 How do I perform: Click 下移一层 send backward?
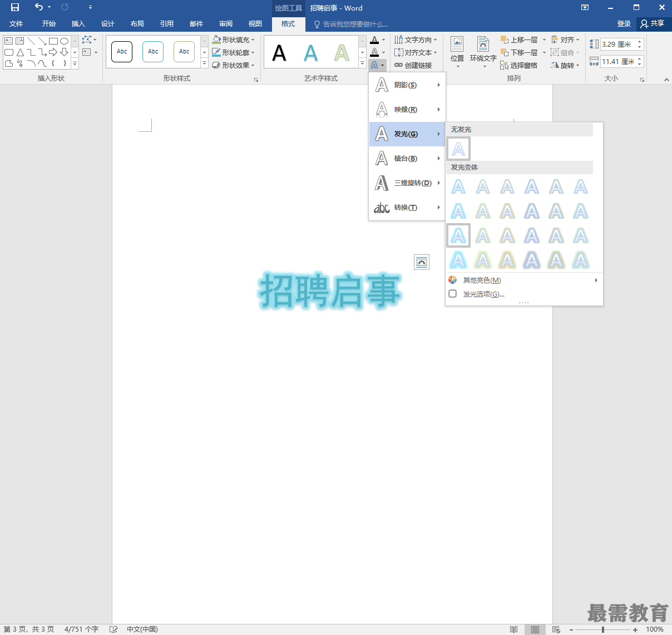519,52
